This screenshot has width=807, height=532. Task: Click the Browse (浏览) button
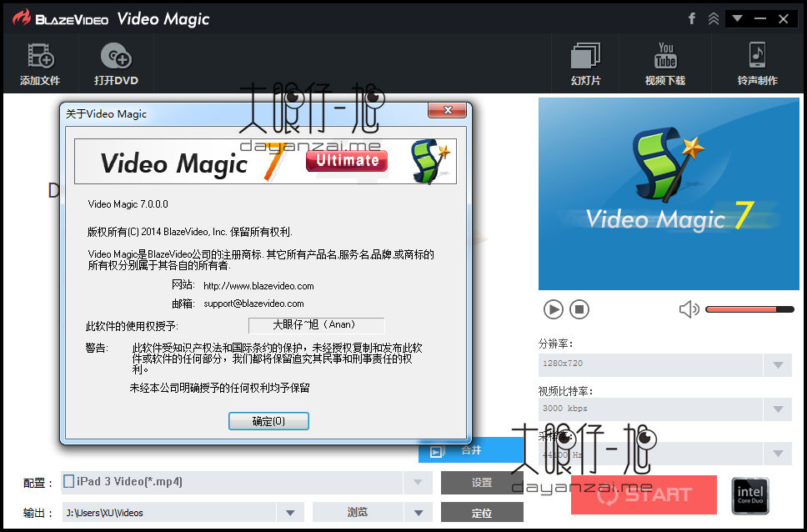pos(358,513)
